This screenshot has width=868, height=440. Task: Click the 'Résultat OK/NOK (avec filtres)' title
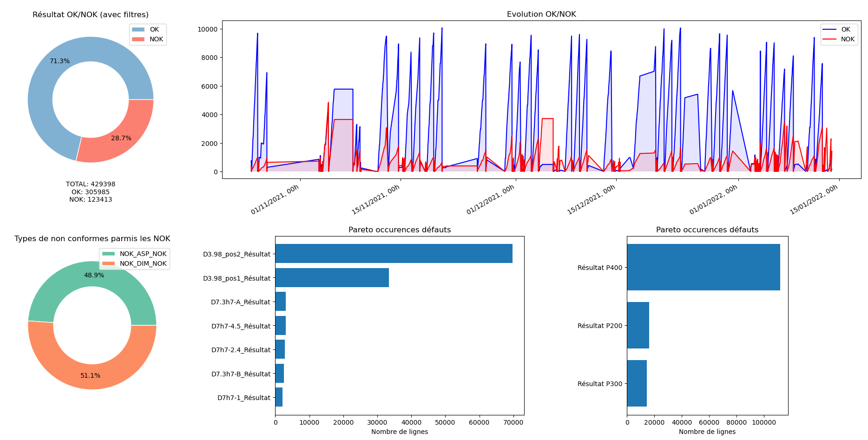tap(91, 15)
